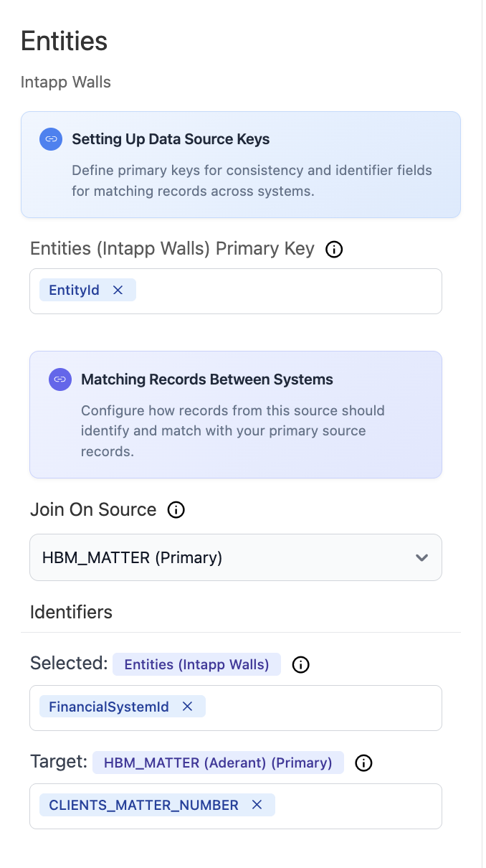The image size is (486, 868).
Task: Click inside the Primary Key input field
Action: (x=287, y=291)
